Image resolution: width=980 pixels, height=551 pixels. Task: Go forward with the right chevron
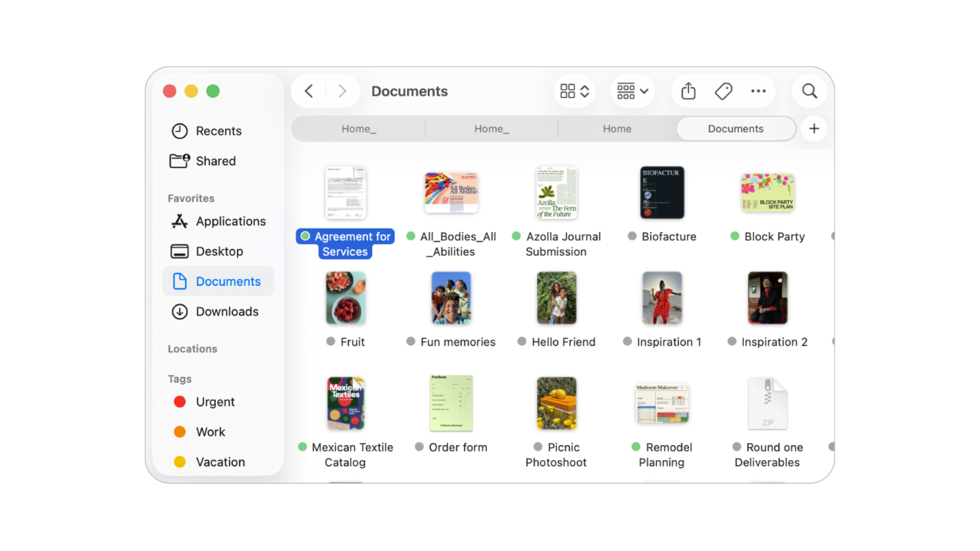click(x=342, y=91)
